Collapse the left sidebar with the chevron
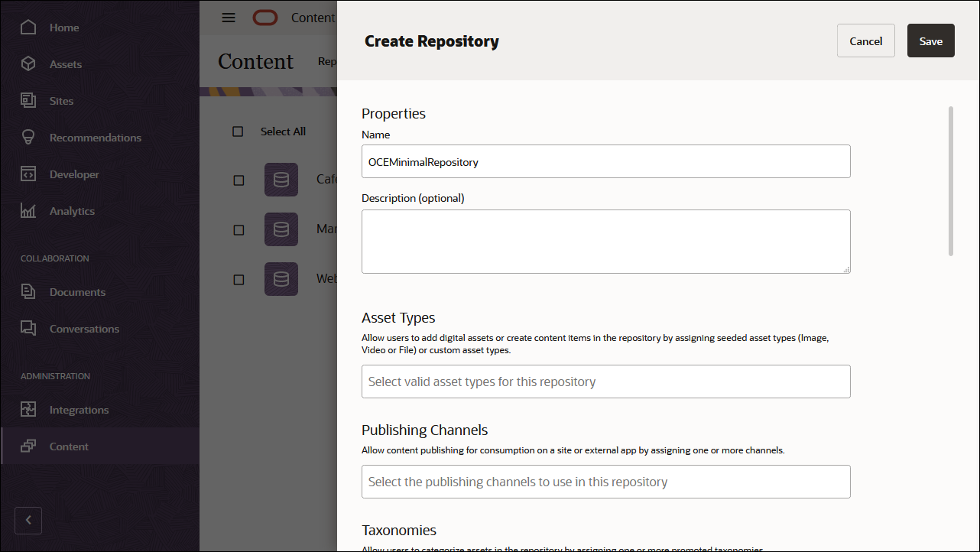 28,520
